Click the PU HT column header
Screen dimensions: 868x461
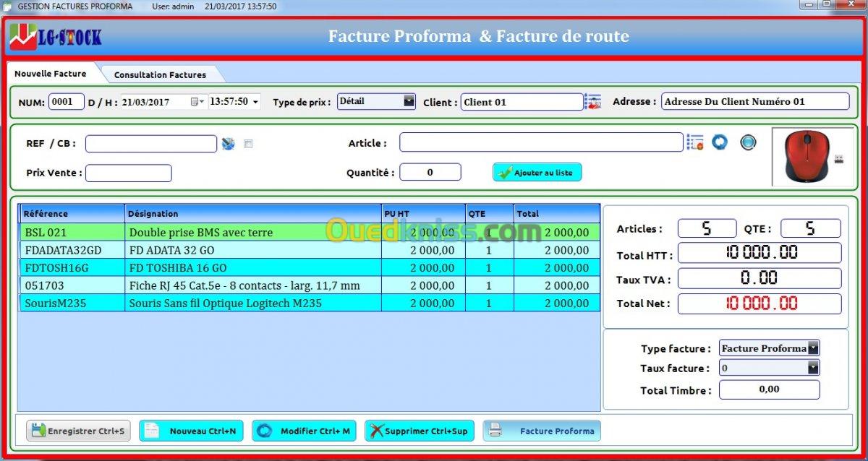pos(423,214)
